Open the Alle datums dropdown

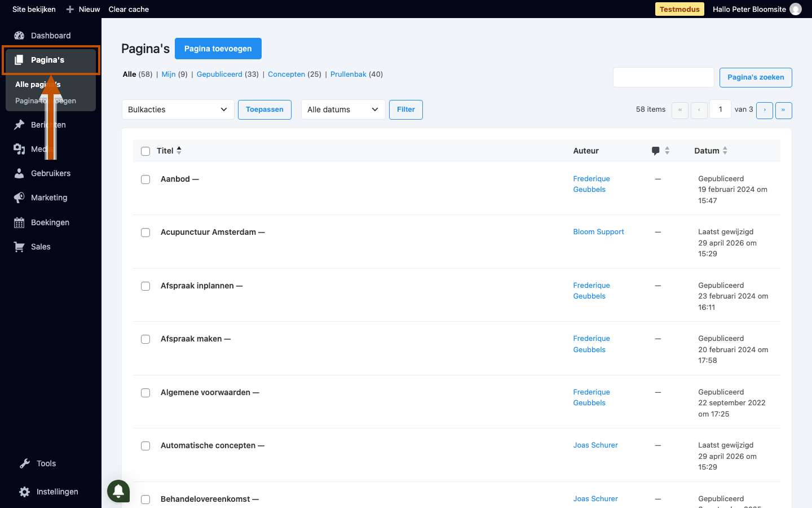343,110
